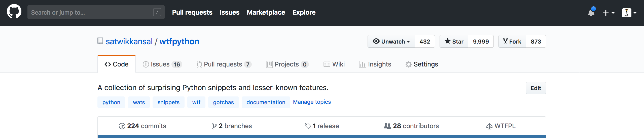The image size is (644, 138).
Task: Toggle the Unwatch eye button
Action: pyautogui.click(x=391, y=41)
